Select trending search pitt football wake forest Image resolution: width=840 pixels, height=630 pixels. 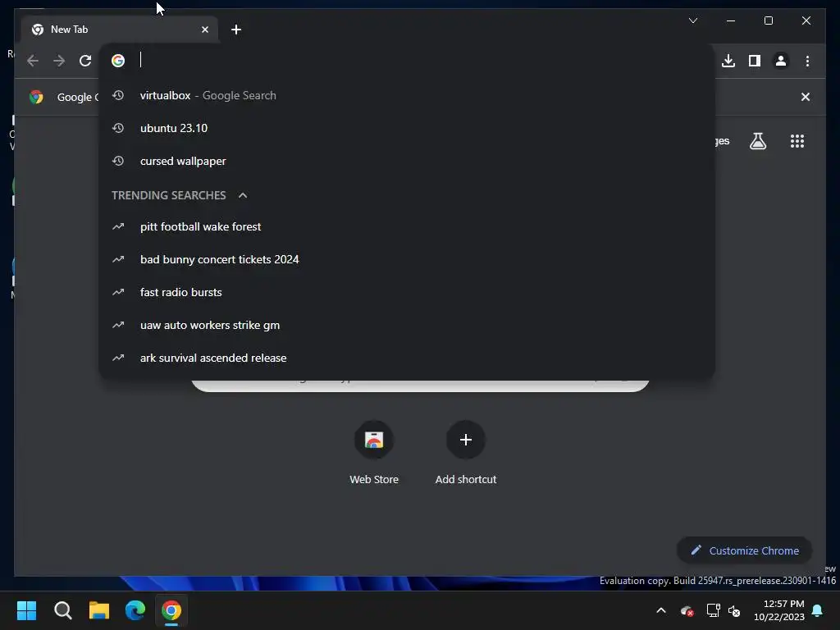[407, 226]
